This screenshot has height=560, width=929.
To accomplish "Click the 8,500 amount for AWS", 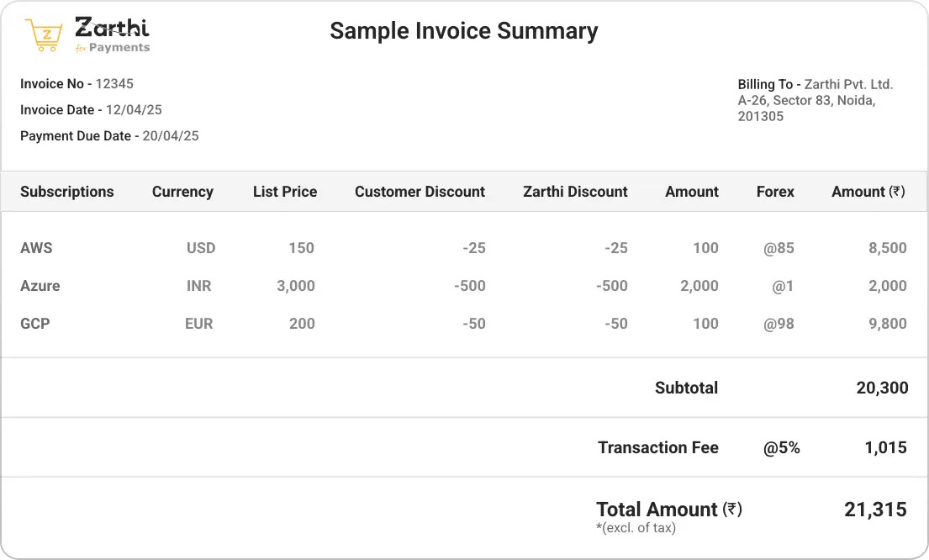I will (887, 248).
